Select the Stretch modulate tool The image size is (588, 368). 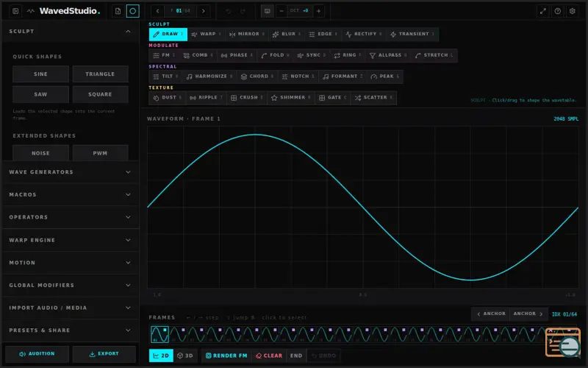click(x=434, y=55)
